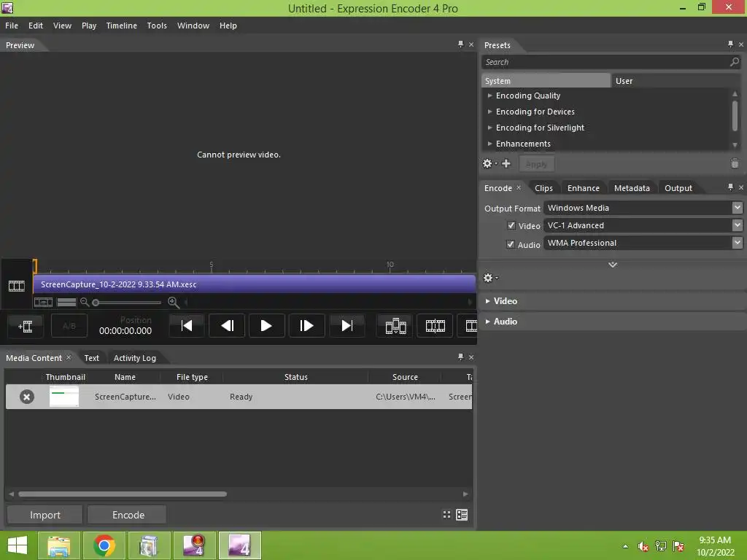Open the Tools menu
This screenshot has height=560, width=747.
157,26
